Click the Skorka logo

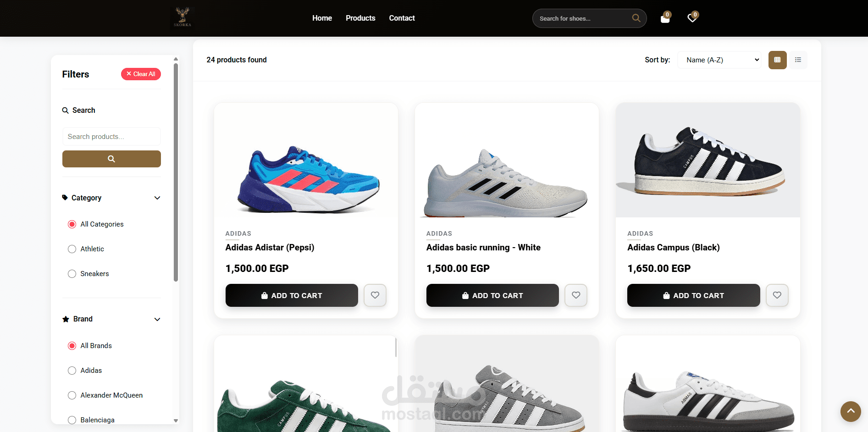pyautogui.click(x=182, y=18)
